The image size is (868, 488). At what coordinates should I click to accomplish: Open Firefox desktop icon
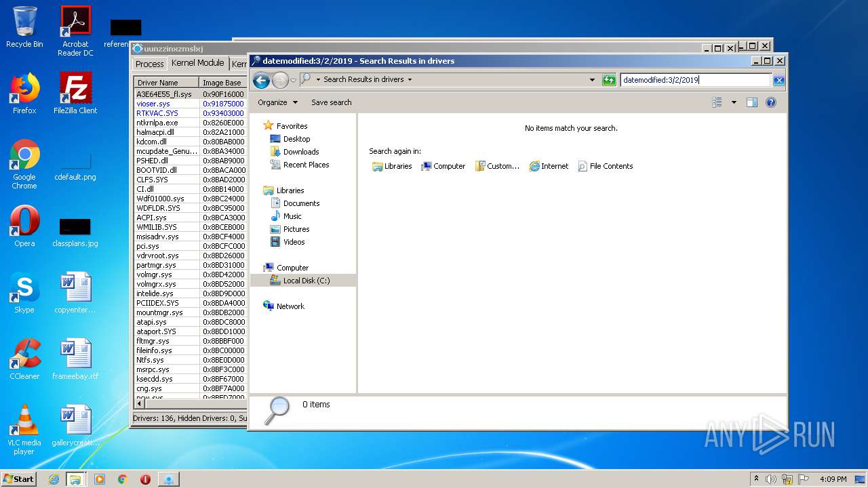24,94
